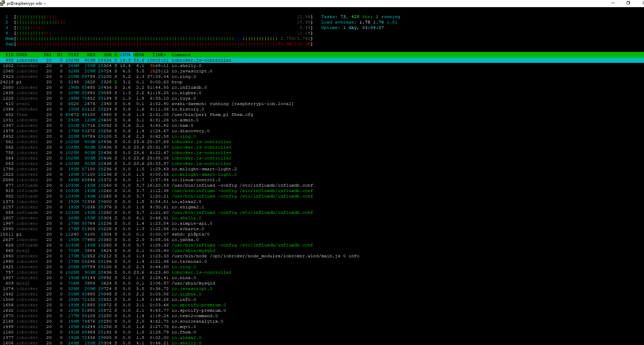Select the avahi-daemon process row
644x345 pixels.
[x=322, y=104]
